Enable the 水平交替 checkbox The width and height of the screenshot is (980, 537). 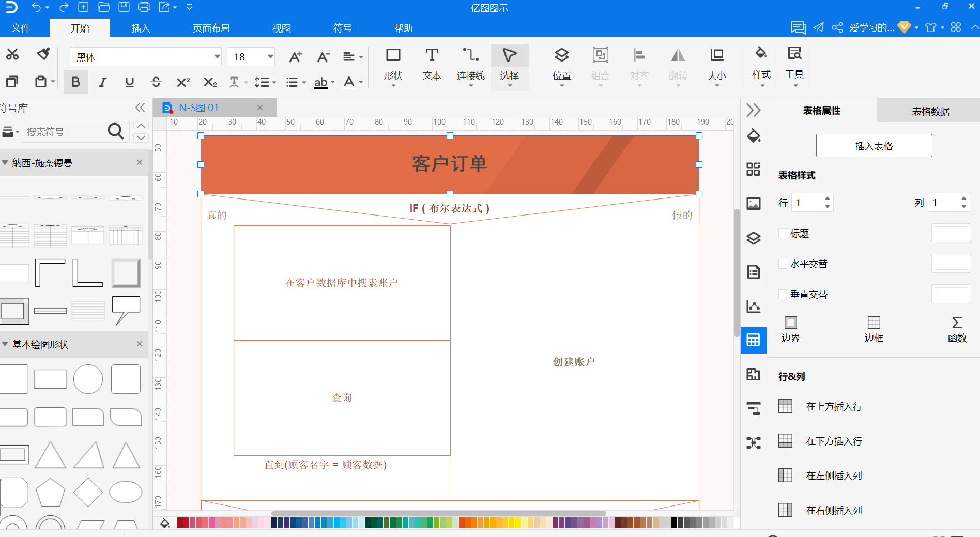coord(783,264)
